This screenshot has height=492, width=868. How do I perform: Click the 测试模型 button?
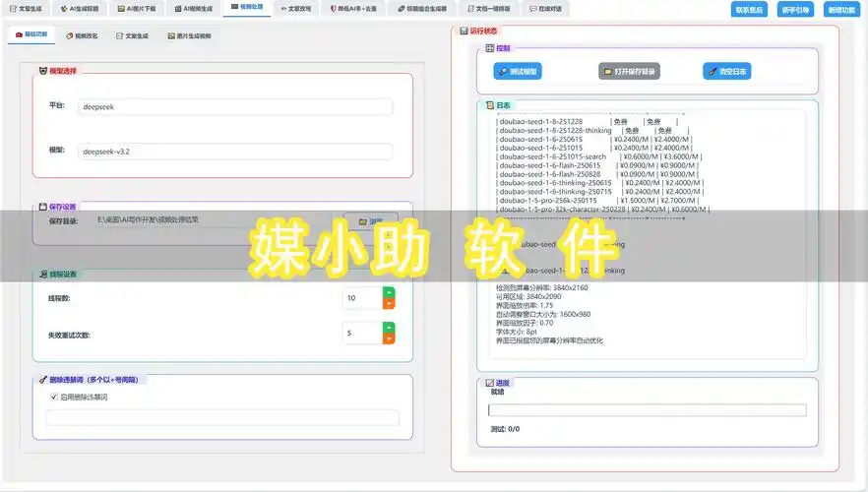pos(518,72)
